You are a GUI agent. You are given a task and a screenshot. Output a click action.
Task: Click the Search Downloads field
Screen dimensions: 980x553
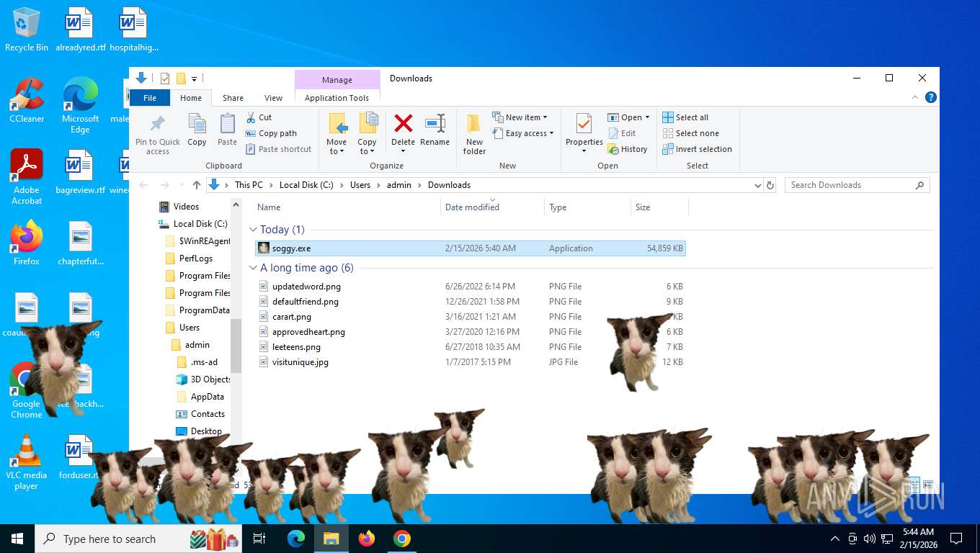pyautogui.click(x=857, y=185)
